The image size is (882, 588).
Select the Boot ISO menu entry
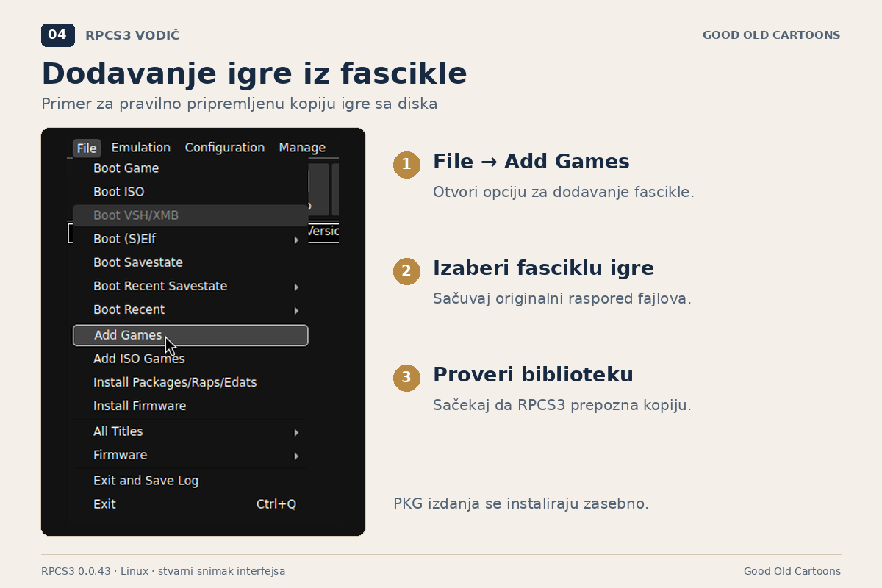[x=190, y=192]
